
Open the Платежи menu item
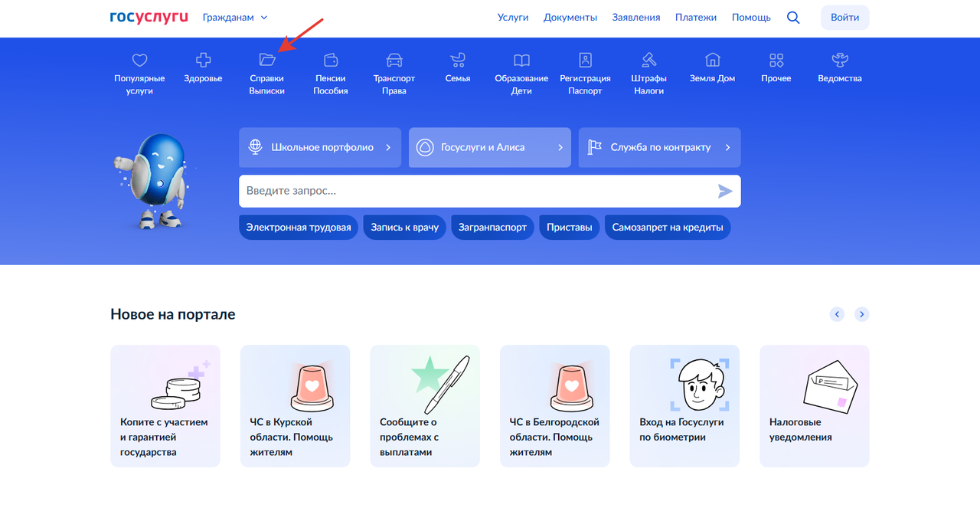(696, 18)
